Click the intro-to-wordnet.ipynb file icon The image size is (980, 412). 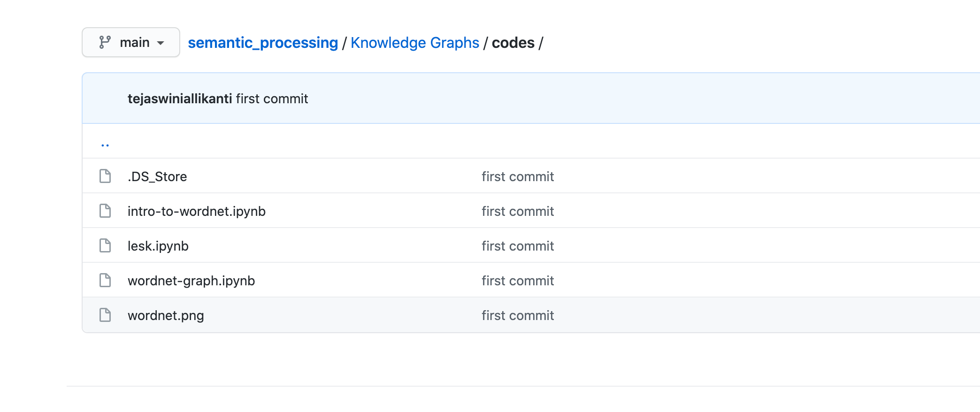tap(105, 211)
